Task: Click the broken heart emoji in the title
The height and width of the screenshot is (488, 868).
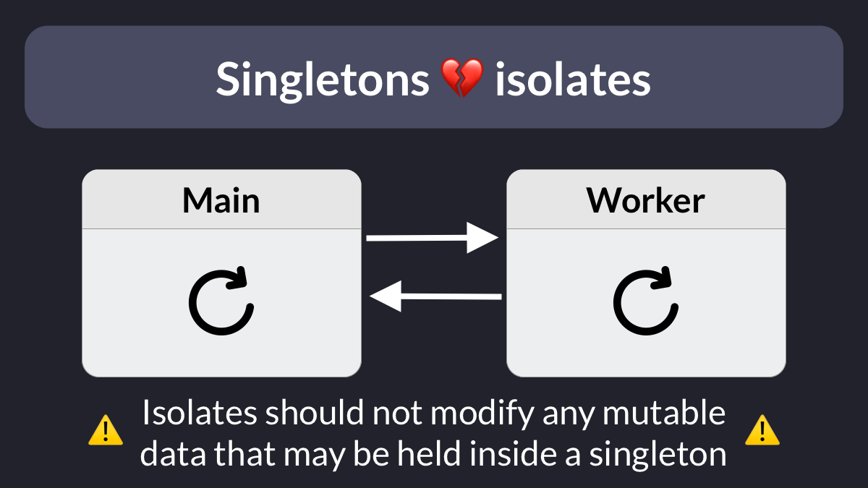Action: click(x=462, y=79)
